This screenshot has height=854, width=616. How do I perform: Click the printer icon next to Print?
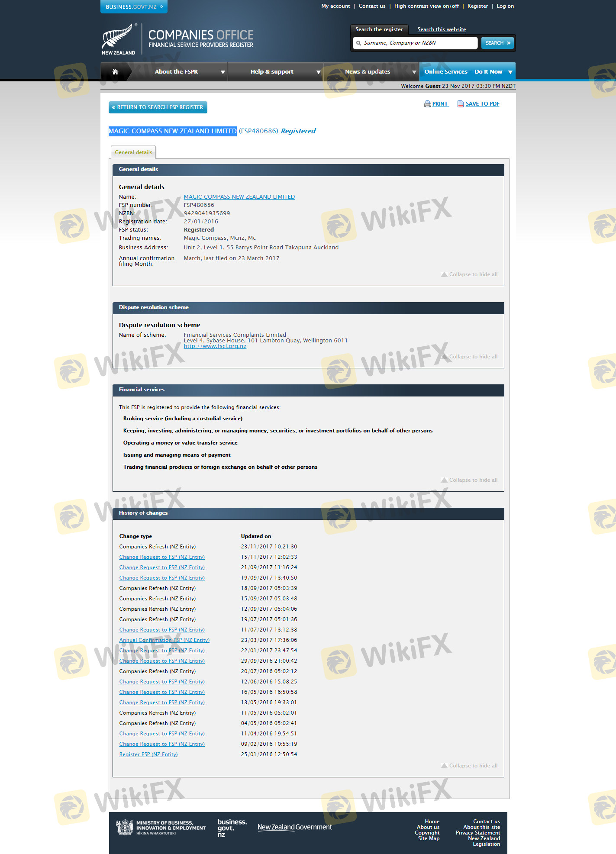point(427,104)
